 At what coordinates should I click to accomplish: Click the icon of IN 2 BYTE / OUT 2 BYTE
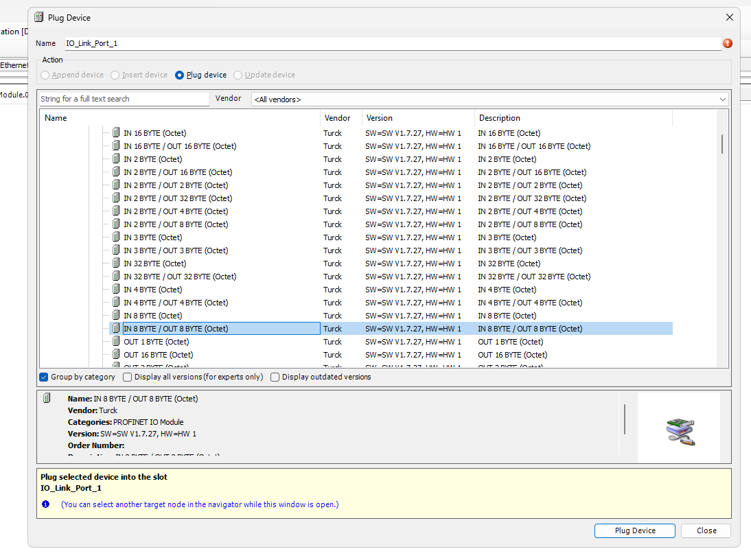point(116,185)
